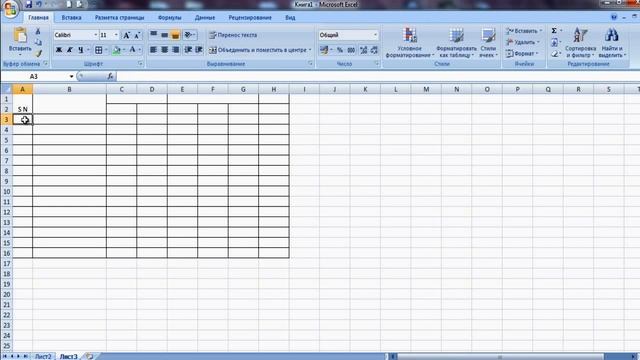This screenshot has height=360, width=640.
Task: Increase font size with the large A icon
Action: tap(127, 35)
